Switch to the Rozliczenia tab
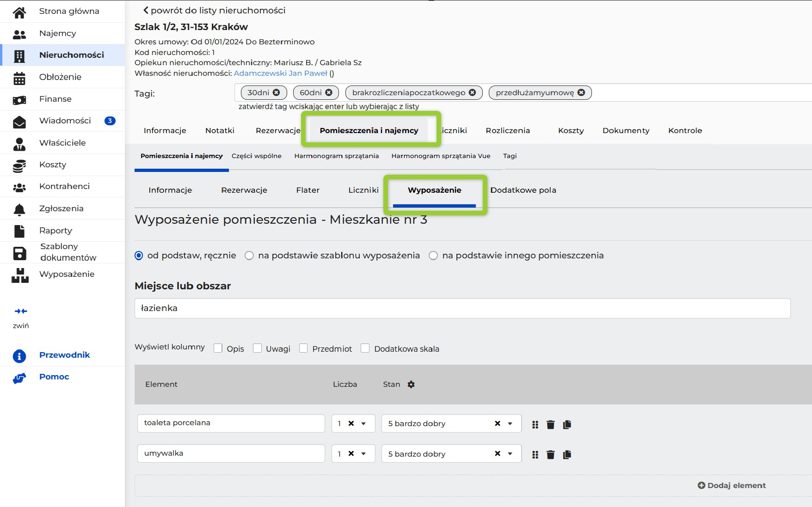Image resolution: width=812 pixels, height=507 pixels. (508, 131)
